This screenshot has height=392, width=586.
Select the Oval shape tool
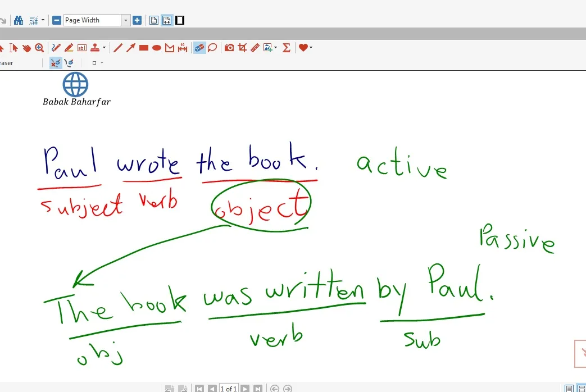157,48
